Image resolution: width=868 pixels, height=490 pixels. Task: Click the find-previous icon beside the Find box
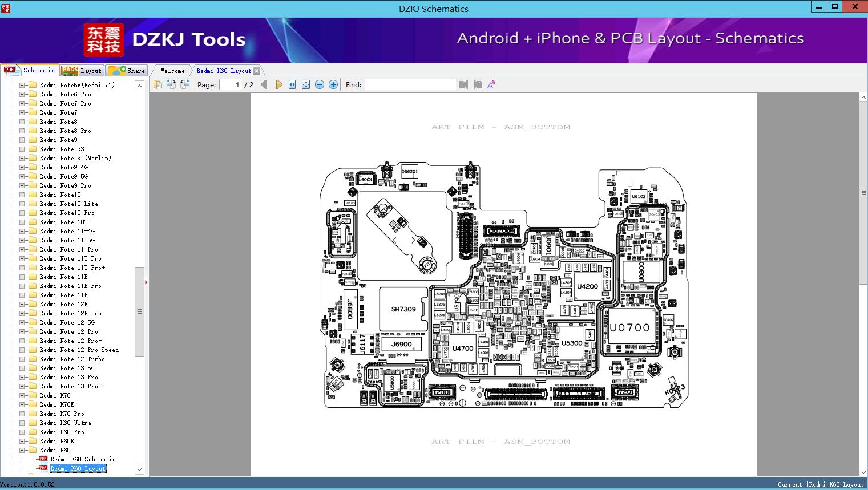[x=463, y=84]
